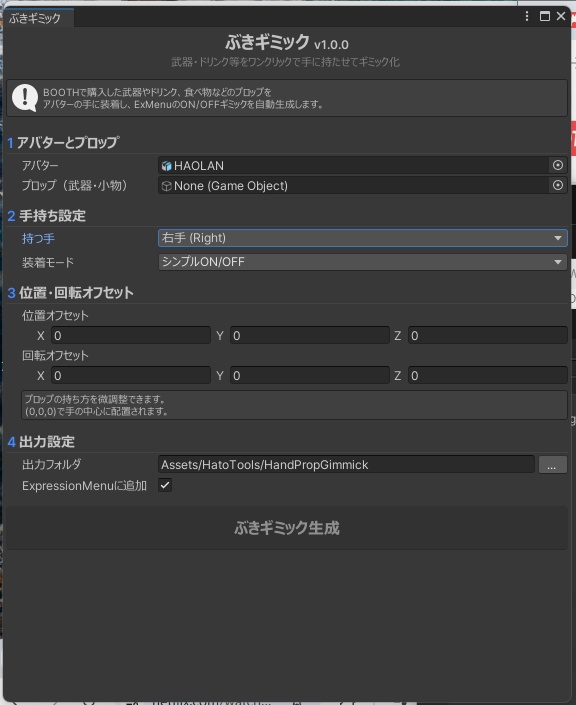
Task: Click the ぶきギミック生成 button
Action: (287, 527)
